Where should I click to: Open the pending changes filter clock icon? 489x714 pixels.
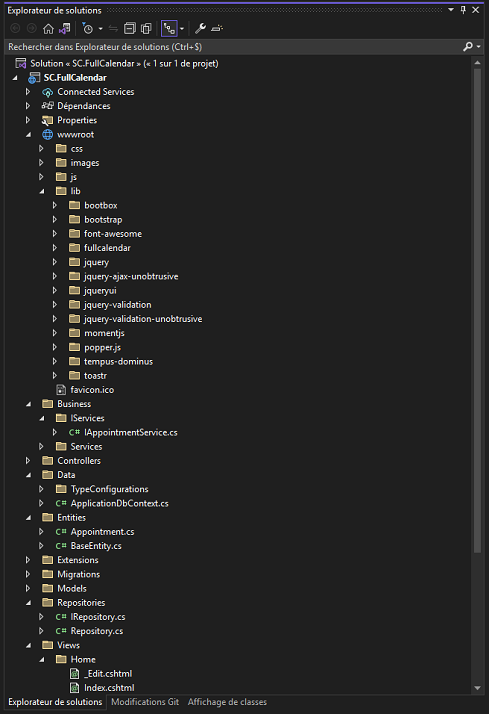(88, 29)
